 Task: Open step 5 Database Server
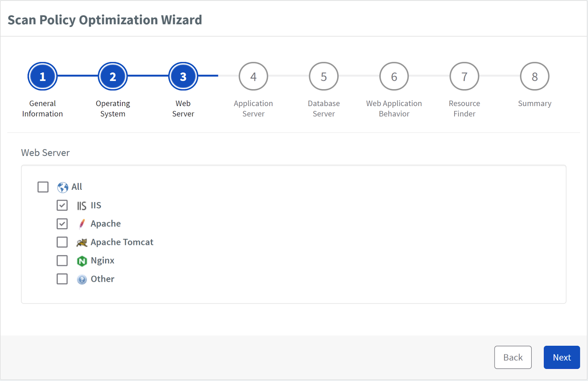(x=324, y=76)
